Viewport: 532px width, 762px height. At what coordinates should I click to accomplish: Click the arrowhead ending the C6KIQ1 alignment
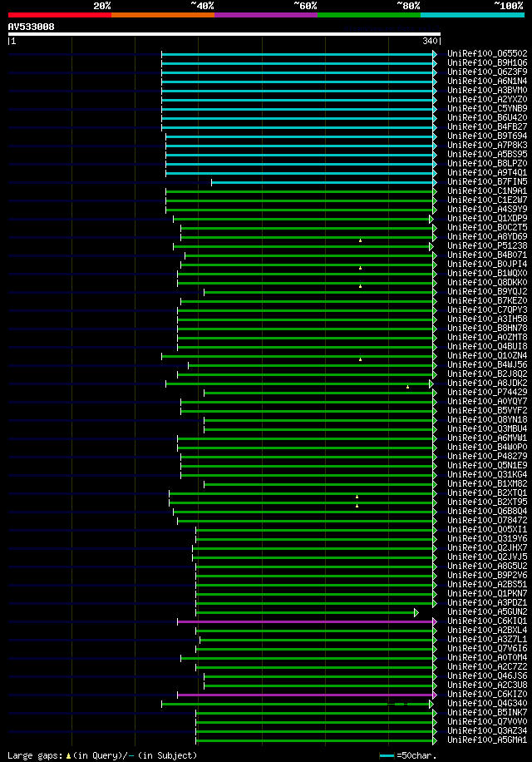(435, 622)
